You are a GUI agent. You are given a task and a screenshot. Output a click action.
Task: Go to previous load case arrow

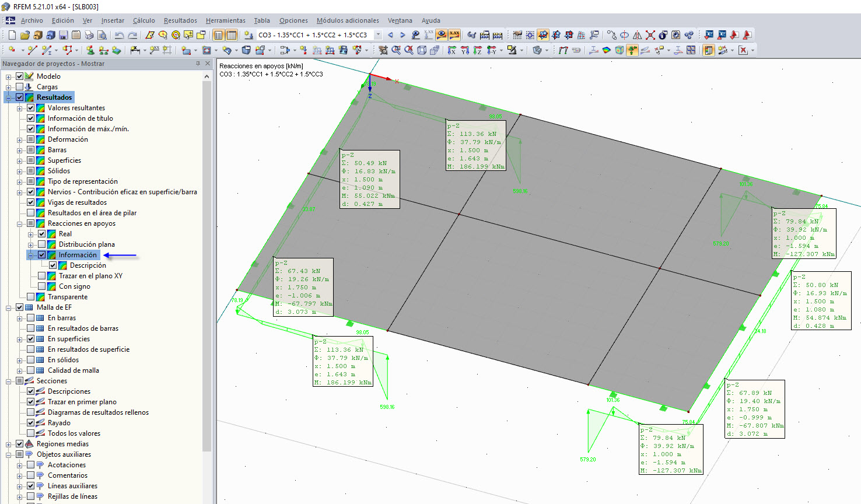click(390, 35)
